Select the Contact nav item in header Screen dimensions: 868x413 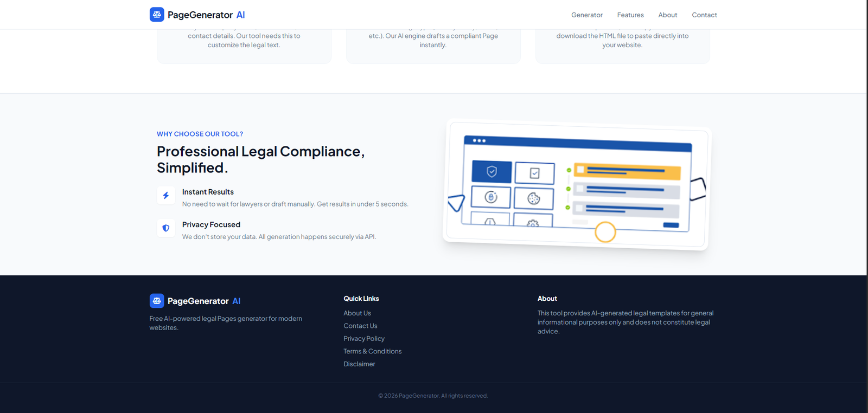(704, 15)
